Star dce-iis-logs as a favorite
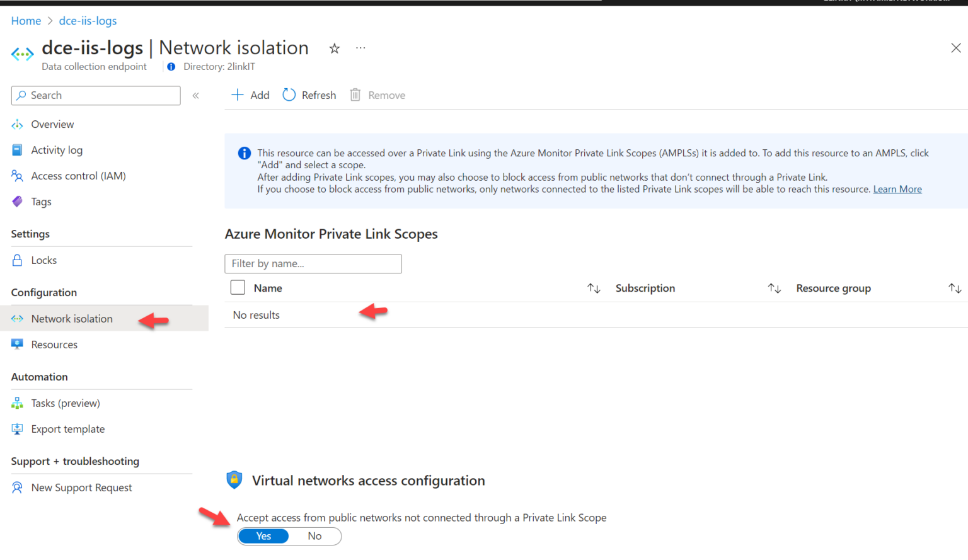 point(334,48)
